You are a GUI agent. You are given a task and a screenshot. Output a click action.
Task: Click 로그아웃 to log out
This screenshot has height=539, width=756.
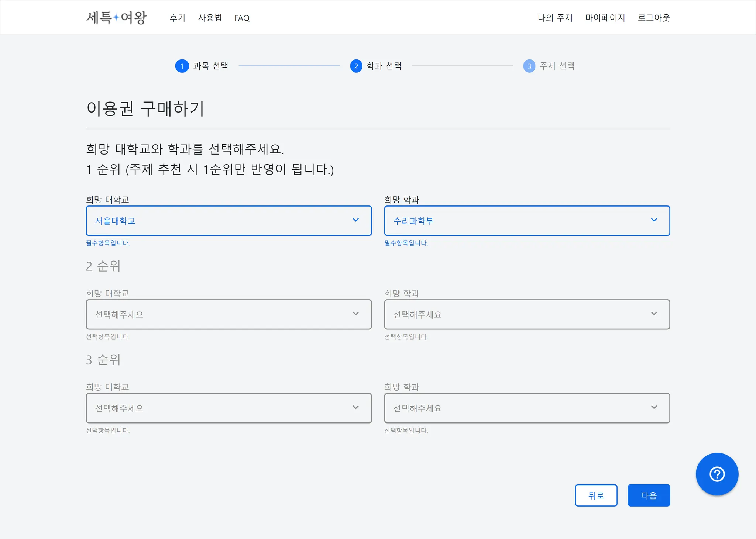pos(653,18)
